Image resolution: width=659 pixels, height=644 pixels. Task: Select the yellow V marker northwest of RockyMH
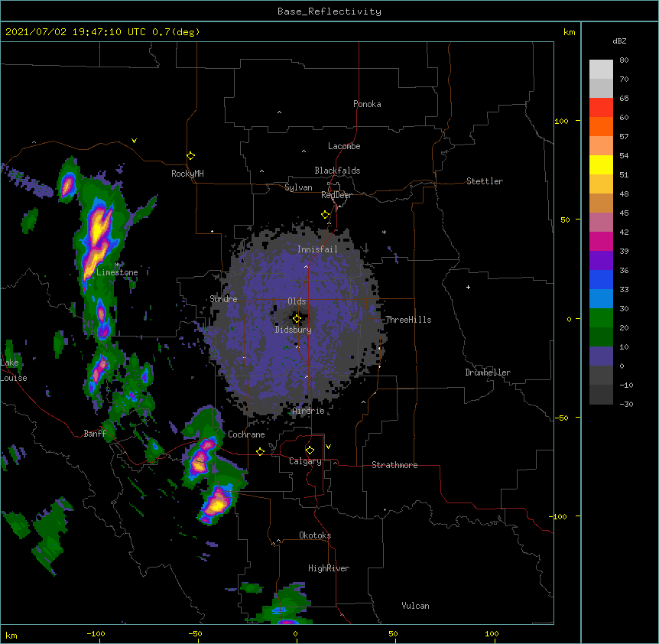[x=134, y=141]
